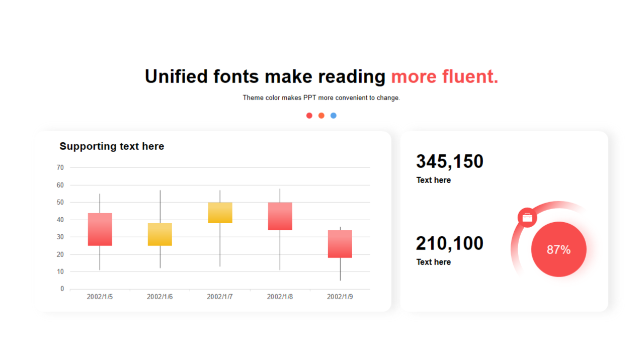The width and height of the screenshot is (644, 362).
Task: Select the red 'more fluent.' title text
Action: tap(444, 76)
